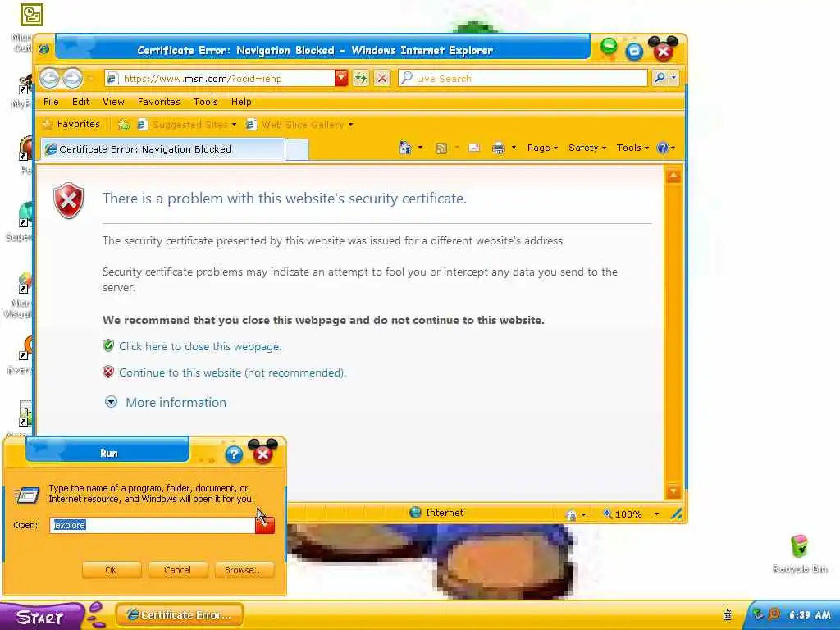
Task: Open the Edit menu
Action: click(x=81, y=101)
